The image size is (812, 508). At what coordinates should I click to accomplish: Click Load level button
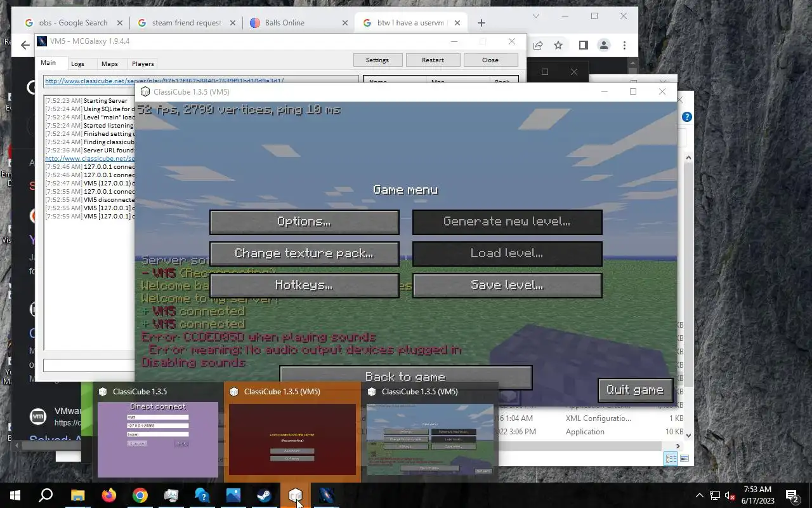point(507,253)
